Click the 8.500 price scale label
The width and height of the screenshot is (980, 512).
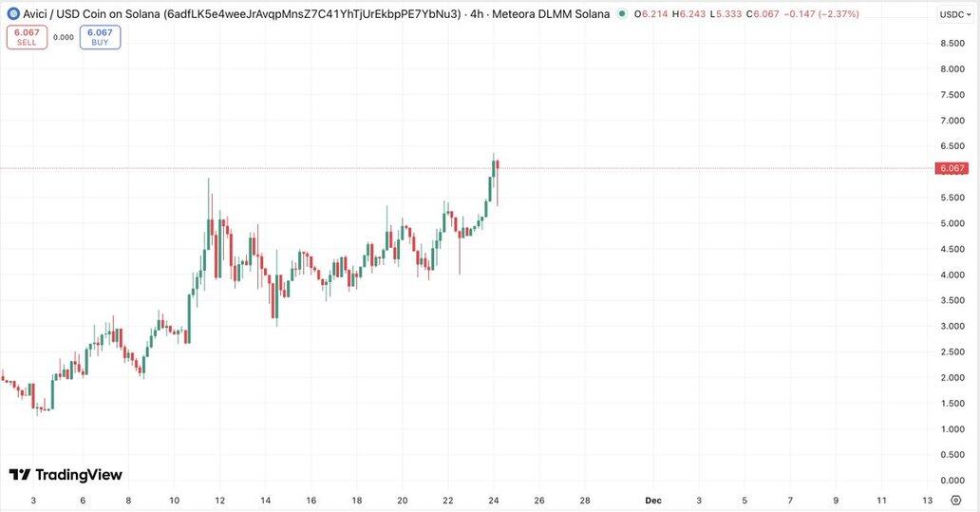(952, 44)
